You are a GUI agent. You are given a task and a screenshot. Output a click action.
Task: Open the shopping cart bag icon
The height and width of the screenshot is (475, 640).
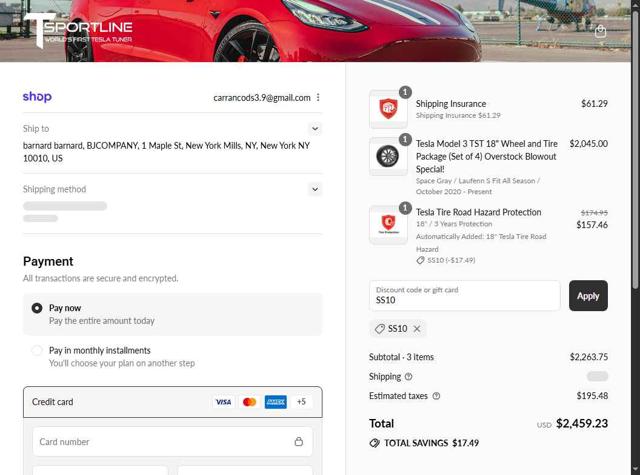pyautogui.click(x=600, y=31)
